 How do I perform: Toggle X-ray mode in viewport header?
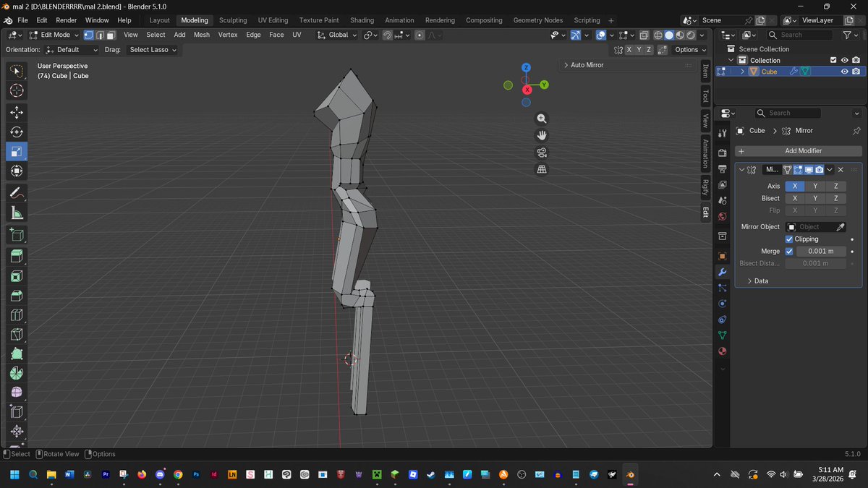[x=644, y=35]
